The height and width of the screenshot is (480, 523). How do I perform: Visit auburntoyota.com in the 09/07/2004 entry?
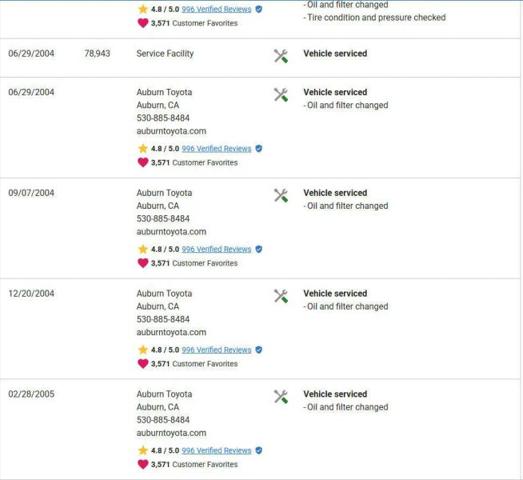[171, 232]
